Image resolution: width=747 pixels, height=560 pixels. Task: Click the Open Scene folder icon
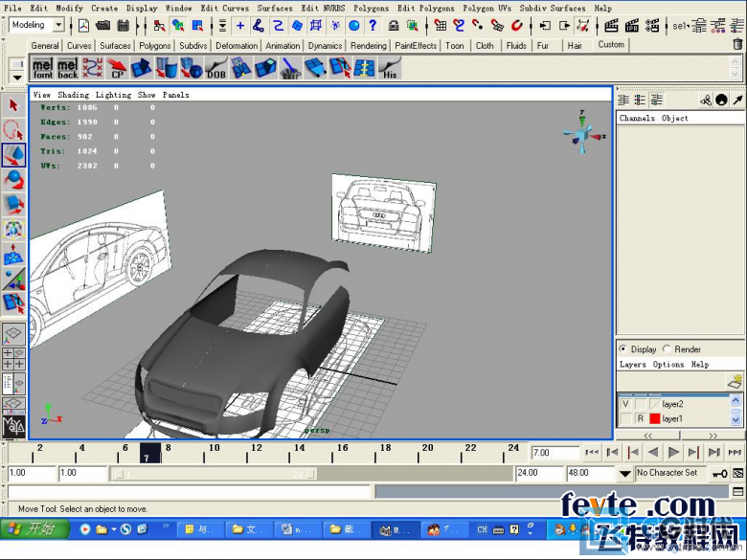pos(102,25)
